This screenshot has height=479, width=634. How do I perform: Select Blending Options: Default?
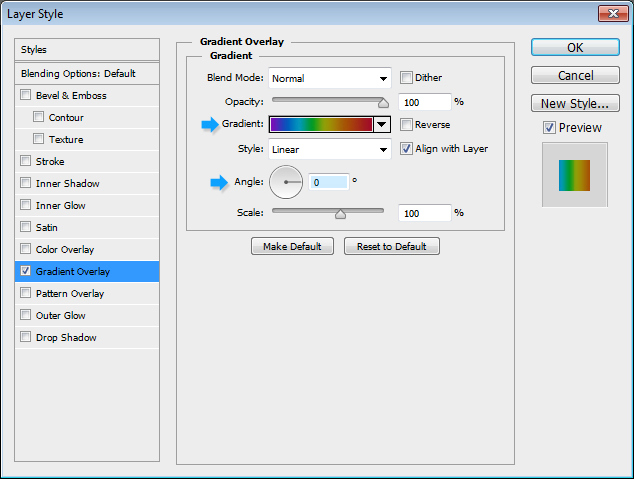coord(78,74)
